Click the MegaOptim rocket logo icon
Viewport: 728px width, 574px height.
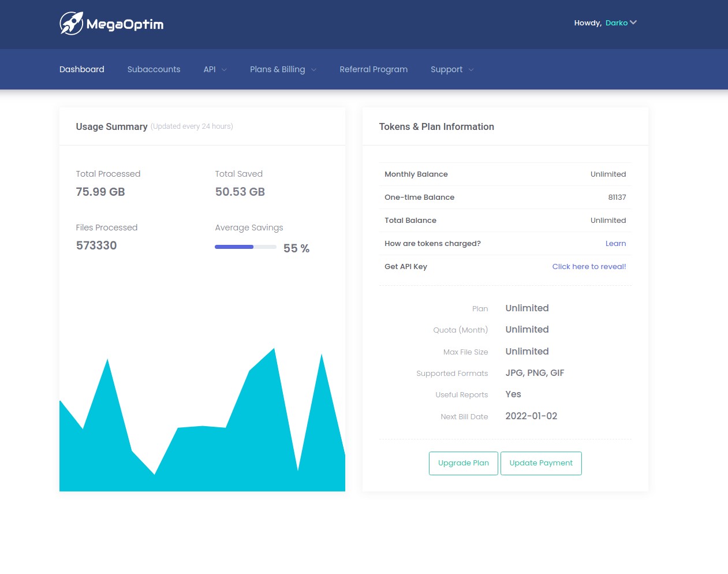72,24
